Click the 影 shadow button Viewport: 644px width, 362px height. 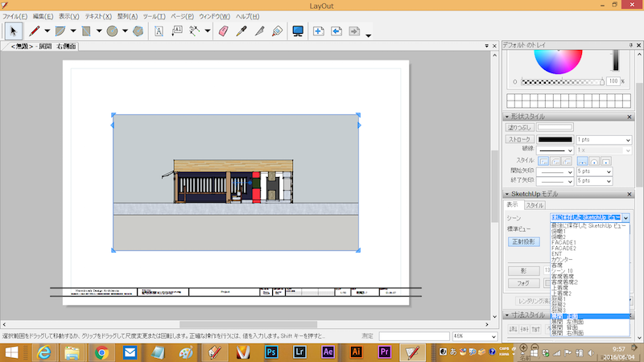pyautogui.click(x=523, y=270)
